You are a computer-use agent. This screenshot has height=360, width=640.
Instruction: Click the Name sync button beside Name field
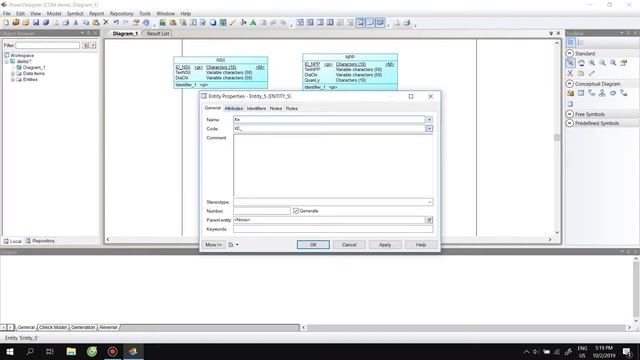(x=429, y=119)
